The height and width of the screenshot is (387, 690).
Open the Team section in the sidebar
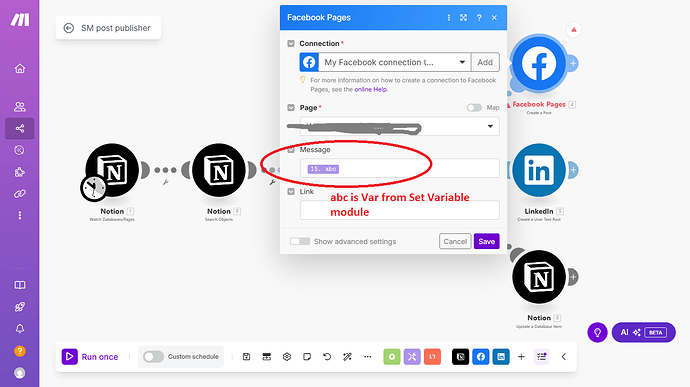[20, 107]
